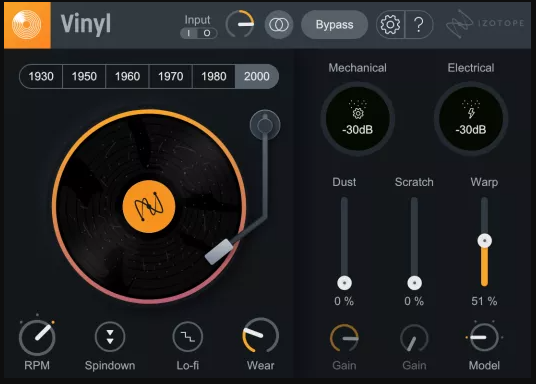The height and width of the screenshot is (384, 536).
Task: Select the 2000 era tab
Action: pyautogui.click(x=257, y=76)
